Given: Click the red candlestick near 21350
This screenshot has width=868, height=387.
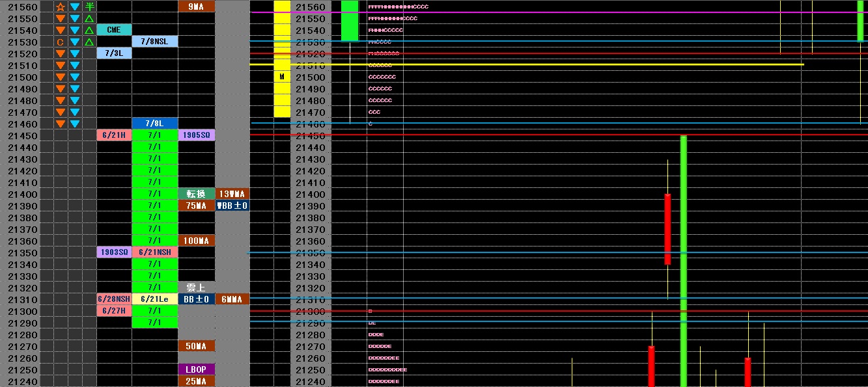Looking at the screenshot, I should tap(668, 229).
